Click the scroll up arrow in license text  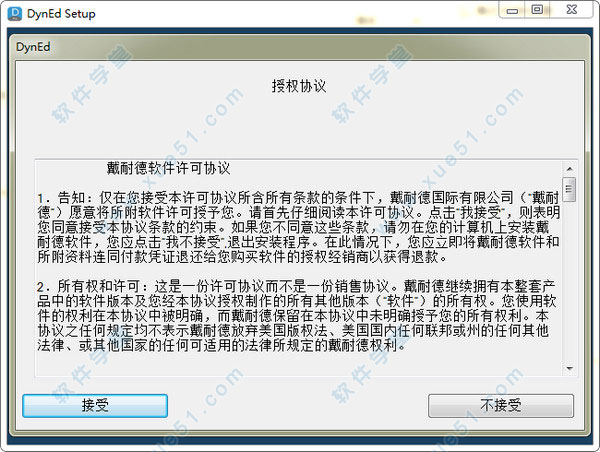(x=569, y=169)
